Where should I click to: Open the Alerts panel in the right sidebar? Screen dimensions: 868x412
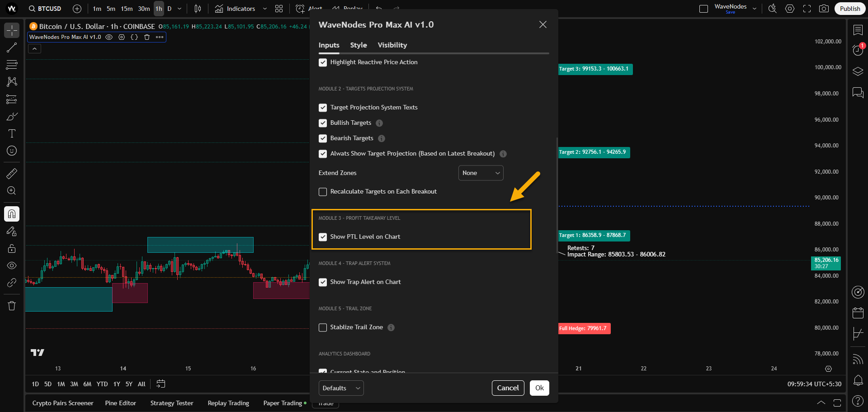pyautogui.click(x=858, y=50)
